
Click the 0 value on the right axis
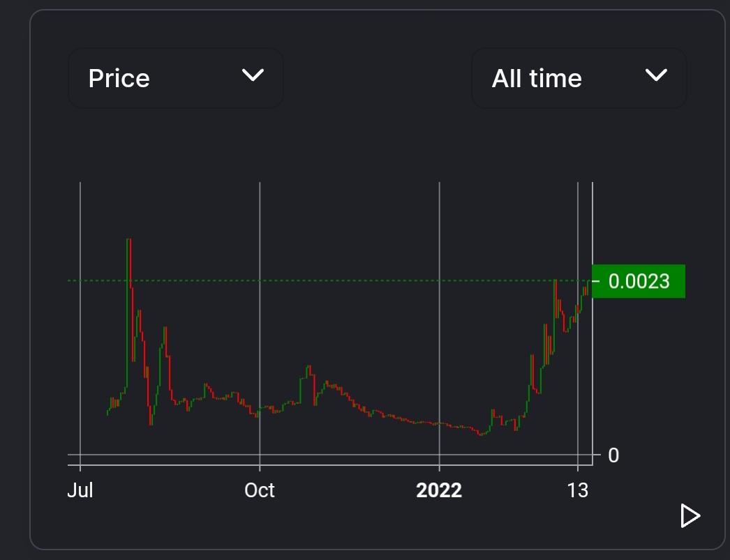613,455
